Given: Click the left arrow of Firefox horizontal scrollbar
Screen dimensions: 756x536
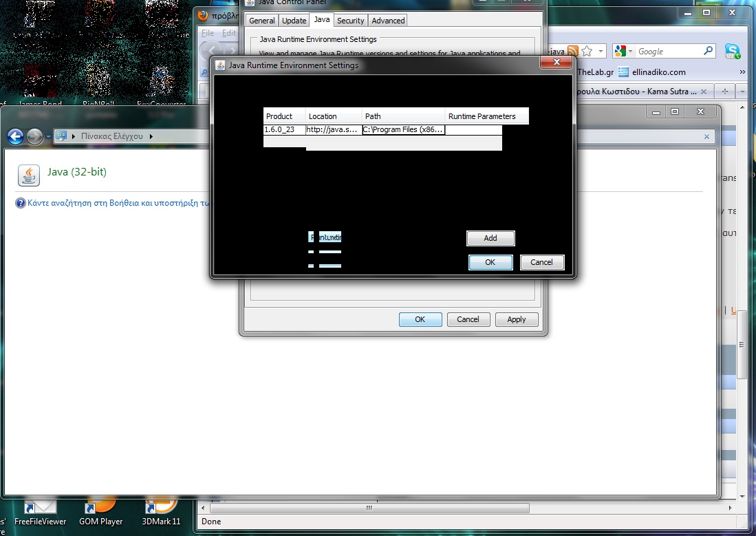Looking at the screenshot, I should click(x=203, y=508).
